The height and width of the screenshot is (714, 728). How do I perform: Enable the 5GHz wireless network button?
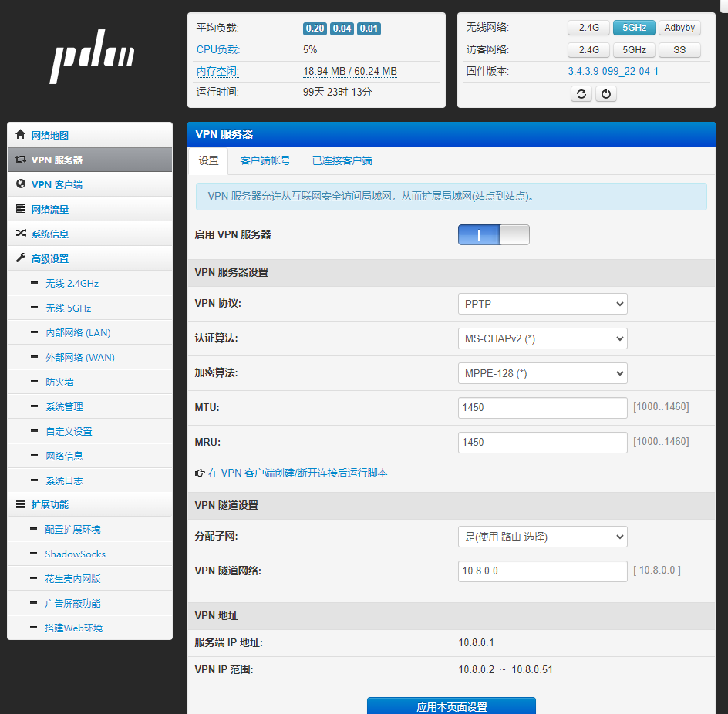pos(633,27)
